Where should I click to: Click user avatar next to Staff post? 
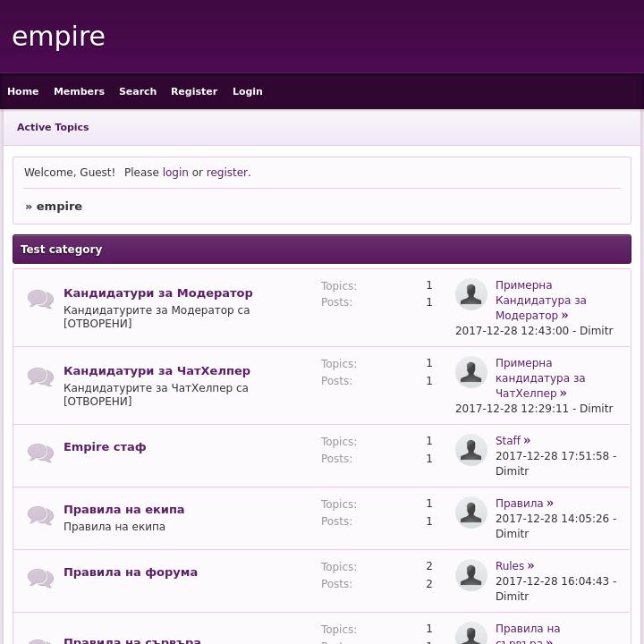[x=471, y=450]
